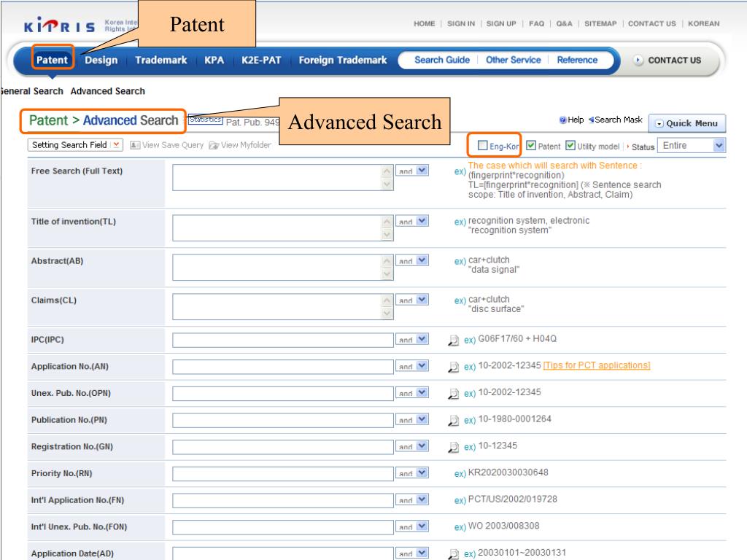Click the Abstract(AB) text area
The height and width of the screenshot is (560, 747).
[x=283, y=267]
